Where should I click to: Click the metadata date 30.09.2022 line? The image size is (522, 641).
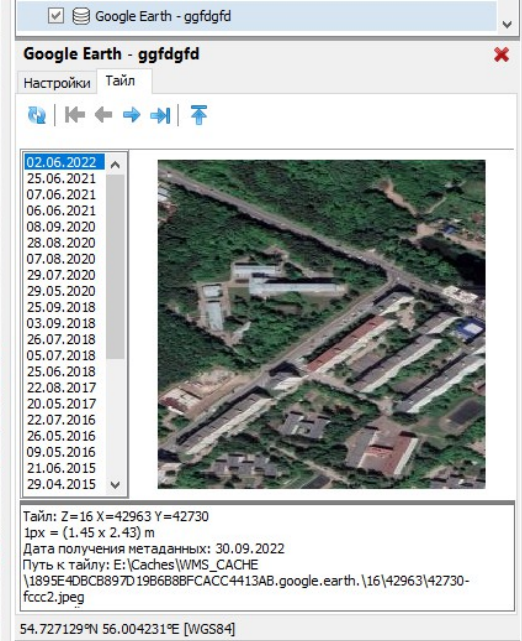coord(154,549)
